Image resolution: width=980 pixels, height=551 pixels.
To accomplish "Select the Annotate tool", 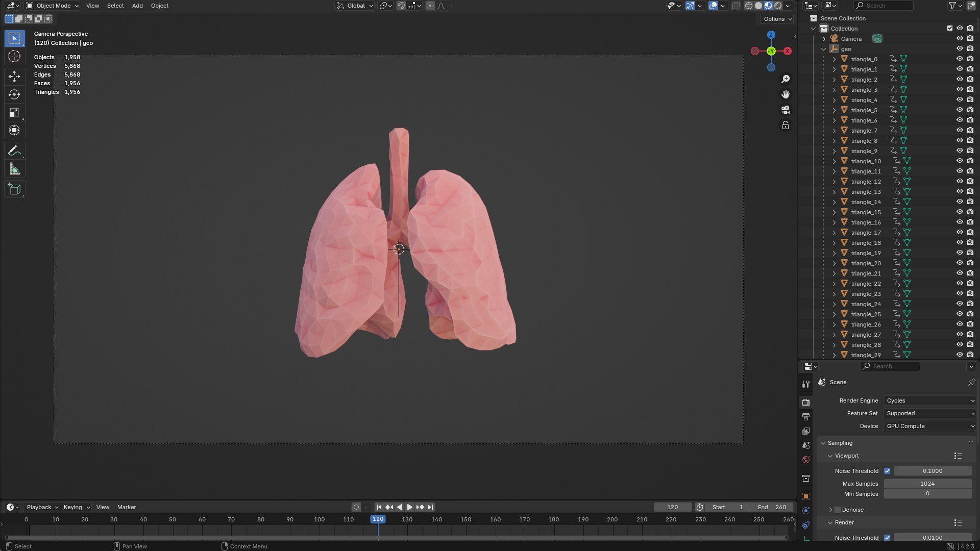I will 14,151.
